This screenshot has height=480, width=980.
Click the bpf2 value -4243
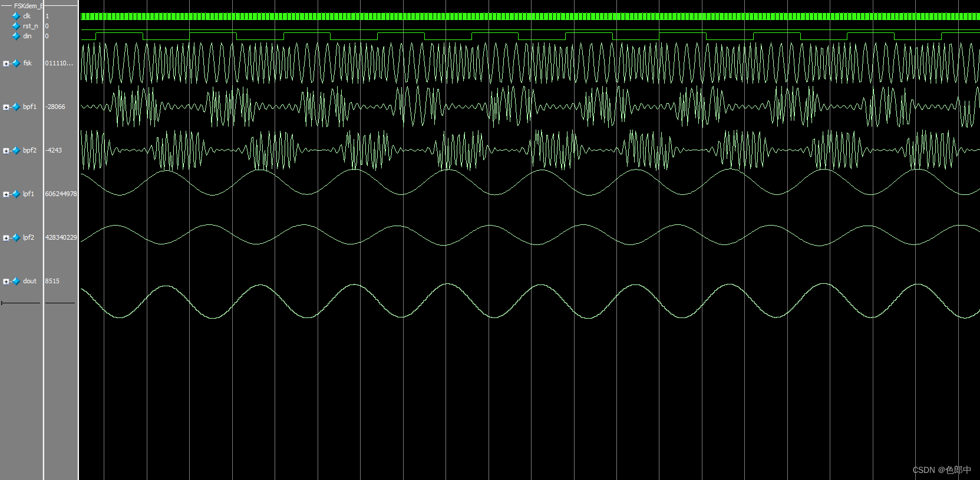pyautogui.click(x=54, y=150)
